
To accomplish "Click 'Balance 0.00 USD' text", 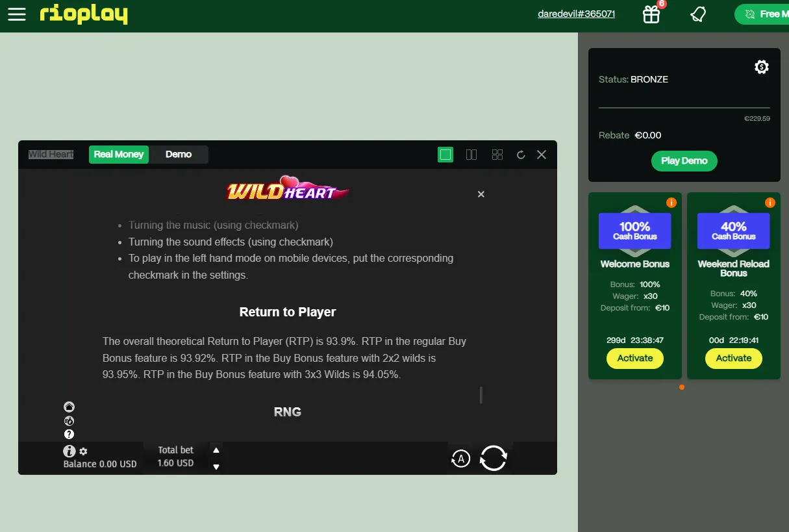I will tap(100, 464).
